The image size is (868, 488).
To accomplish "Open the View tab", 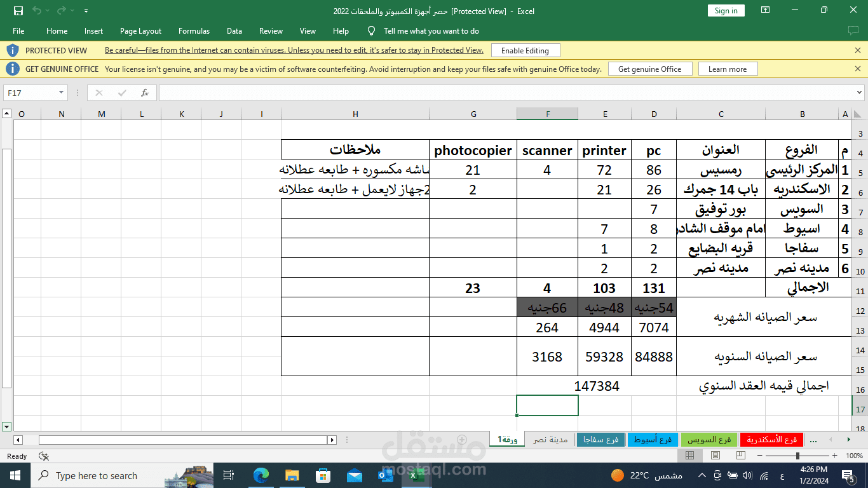I will (x=308, y=31).
